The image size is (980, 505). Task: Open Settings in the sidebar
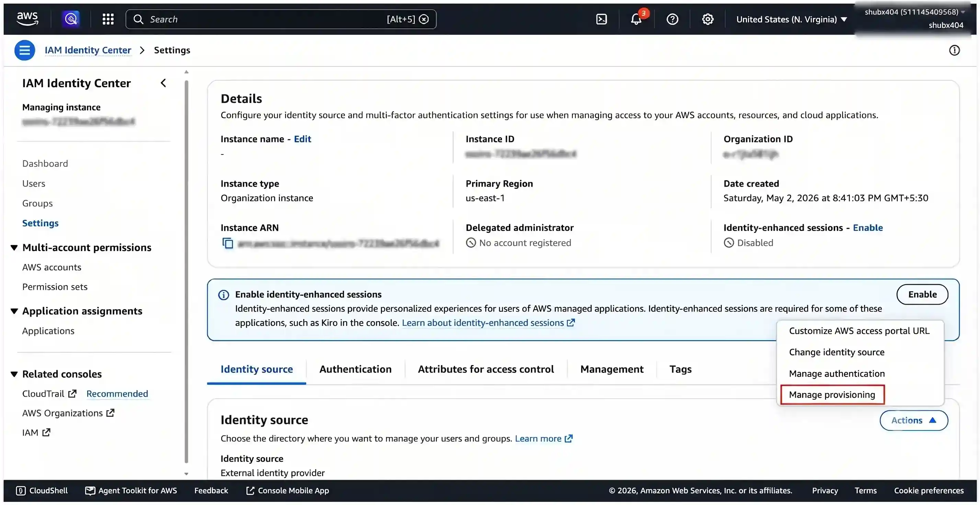click(40, 223)
